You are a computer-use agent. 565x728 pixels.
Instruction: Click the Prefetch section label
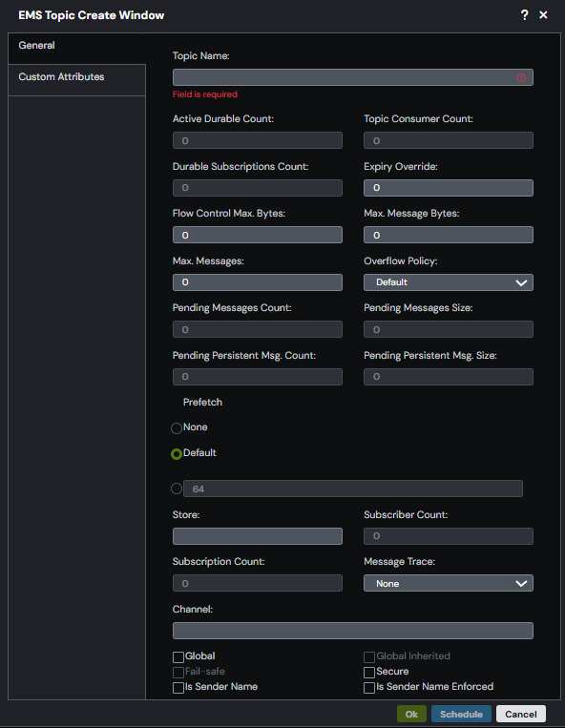(x=202, y=402)
